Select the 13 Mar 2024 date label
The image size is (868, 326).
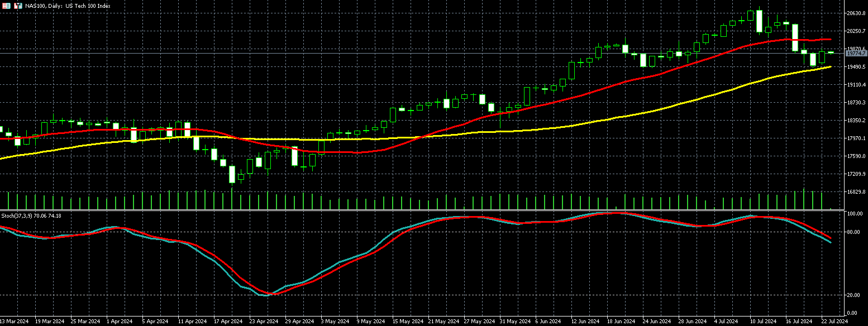pyautogui.click(x=14, y=322)
